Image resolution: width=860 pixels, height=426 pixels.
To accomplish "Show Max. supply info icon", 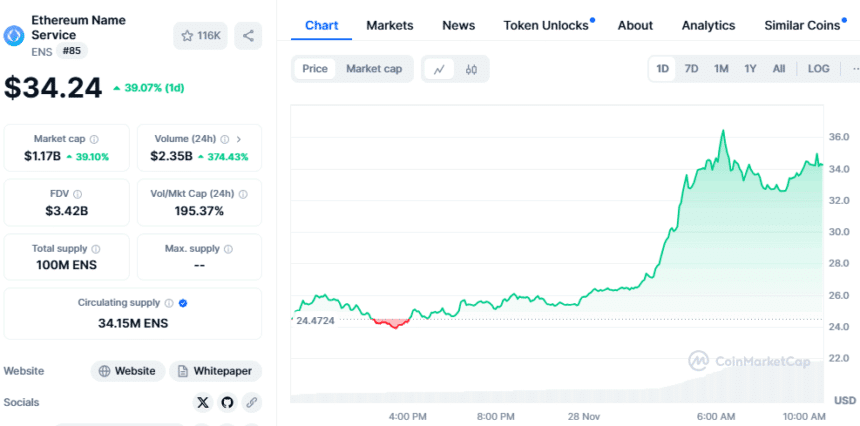I will point(228,249).
